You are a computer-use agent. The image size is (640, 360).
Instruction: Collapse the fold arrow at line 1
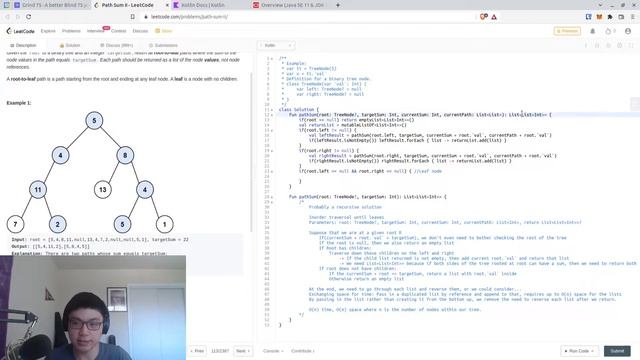click(272, 59)
